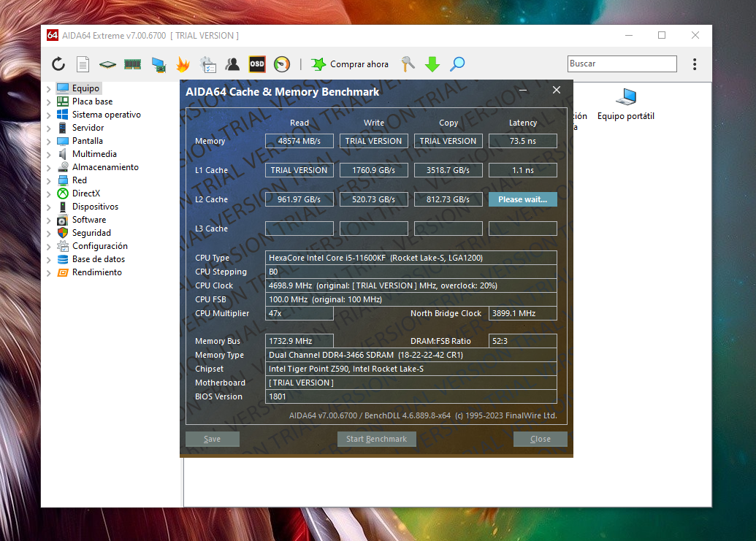Click L1 Cache Write 1760.9 GB/s value

click(x=374, y=170)
